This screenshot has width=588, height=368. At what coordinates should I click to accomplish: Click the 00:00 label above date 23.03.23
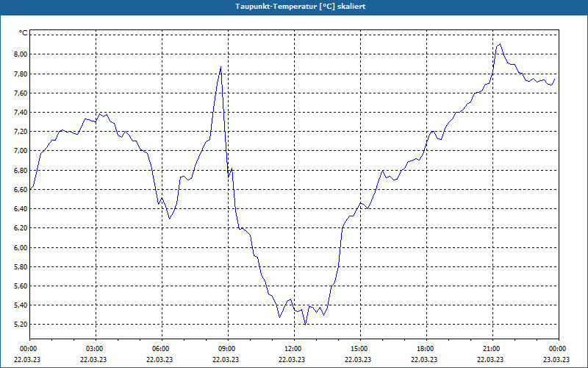coord(559,349)
